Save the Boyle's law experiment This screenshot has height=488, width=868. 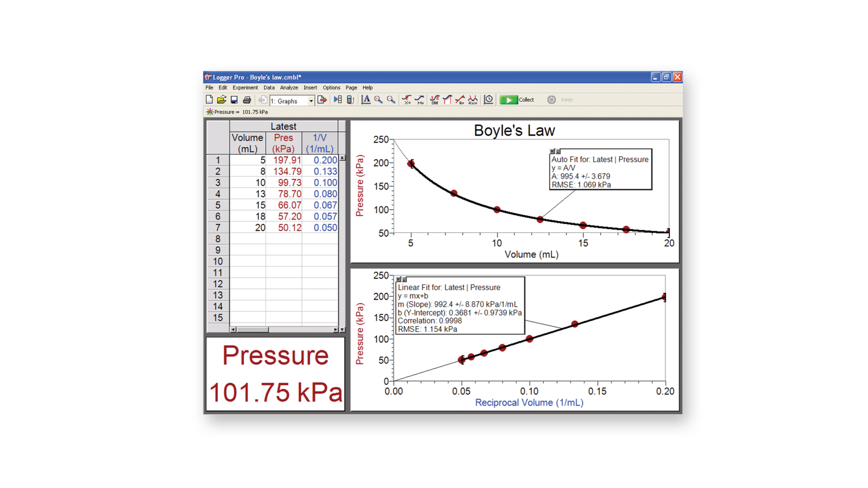click(x=234, y=100)
